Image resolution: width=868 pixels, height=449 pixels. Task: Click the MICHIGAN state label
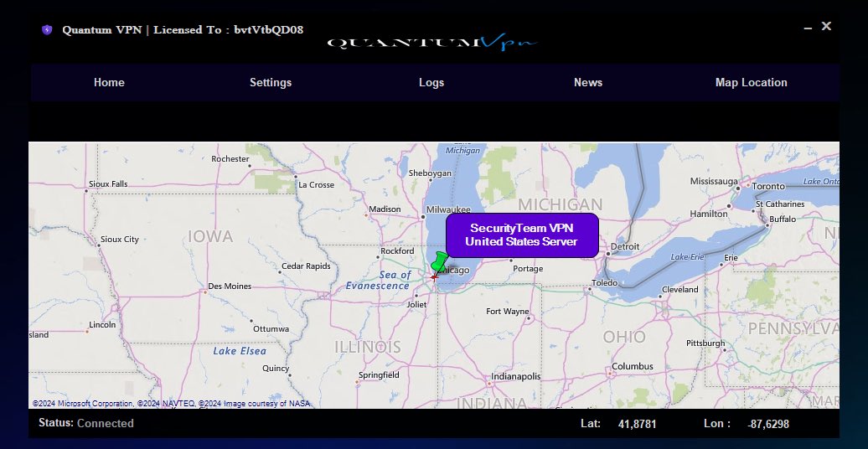click(x=561, y=204)
